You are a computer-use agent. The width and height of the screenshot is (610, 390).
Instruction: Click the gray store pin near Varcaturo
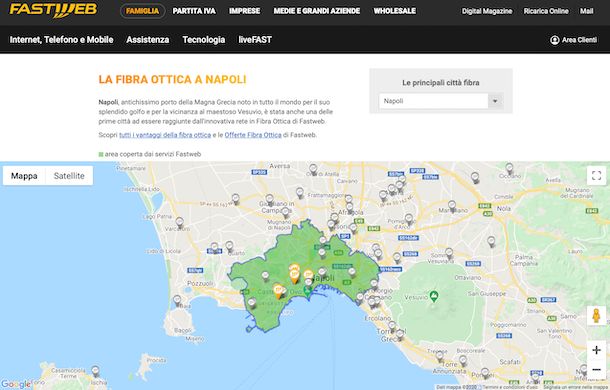click(179, 222)
